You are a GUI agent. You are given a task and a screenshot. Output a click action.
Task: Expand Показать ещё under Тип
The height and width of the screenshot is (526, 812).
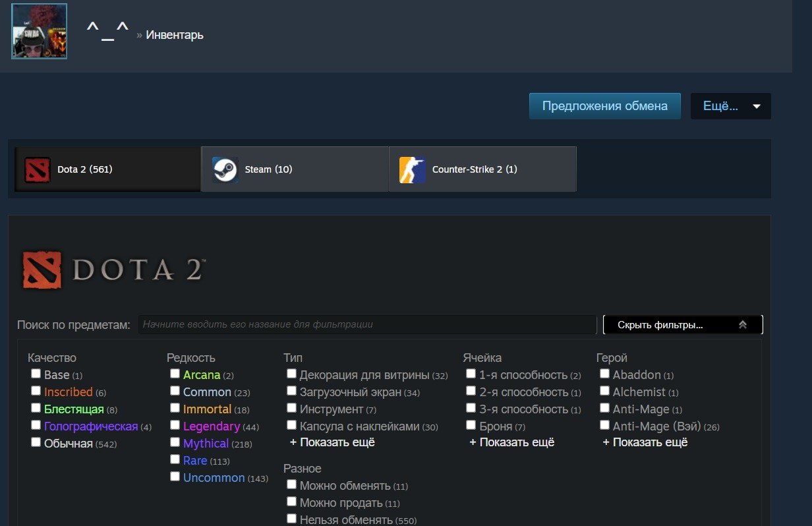(332, 442)
